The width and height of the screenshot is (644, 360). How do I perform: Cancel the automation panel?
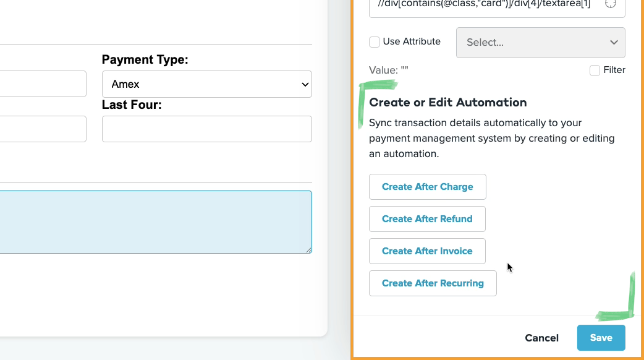point(542,338)
